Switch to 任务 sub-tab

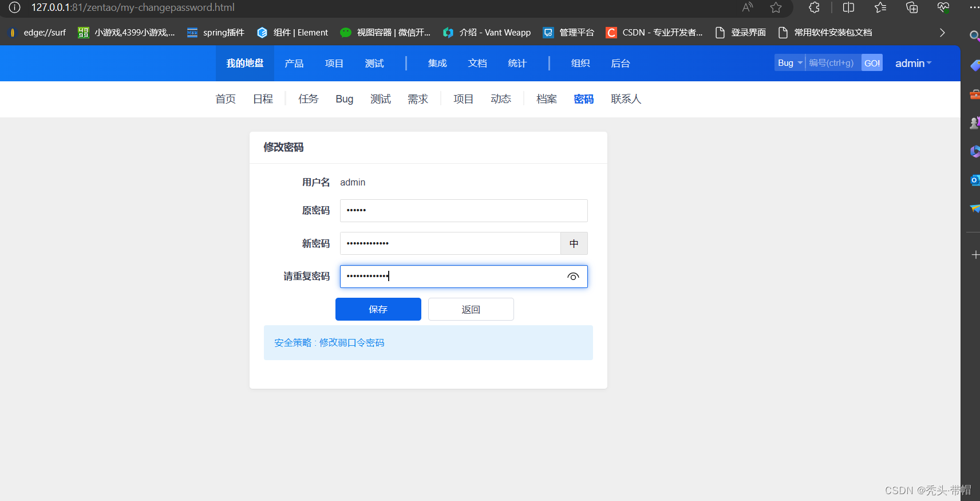pos(309,99)
